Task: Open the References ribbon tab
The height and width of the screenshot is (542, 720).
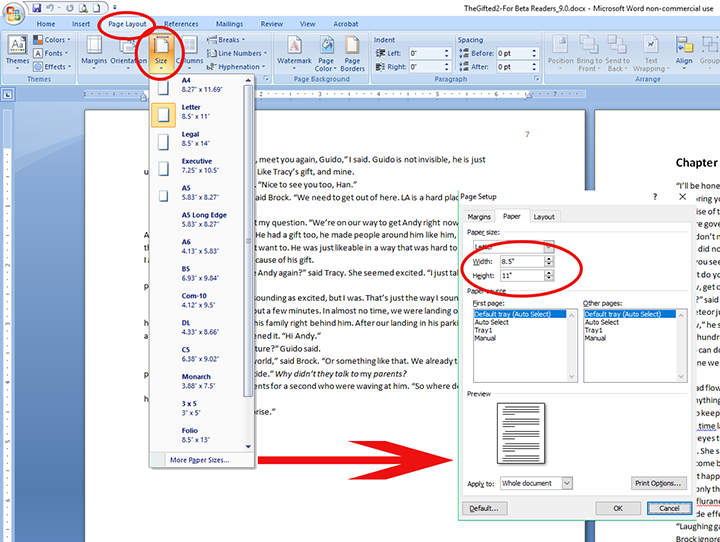Action: coord(181,24)
